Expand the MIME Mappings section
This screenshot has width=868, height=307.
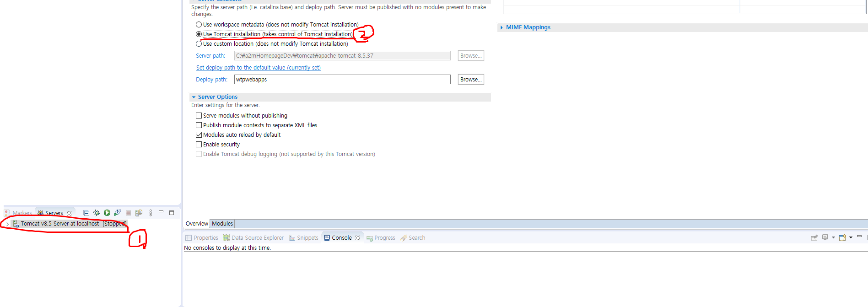(x=501, y=27)
